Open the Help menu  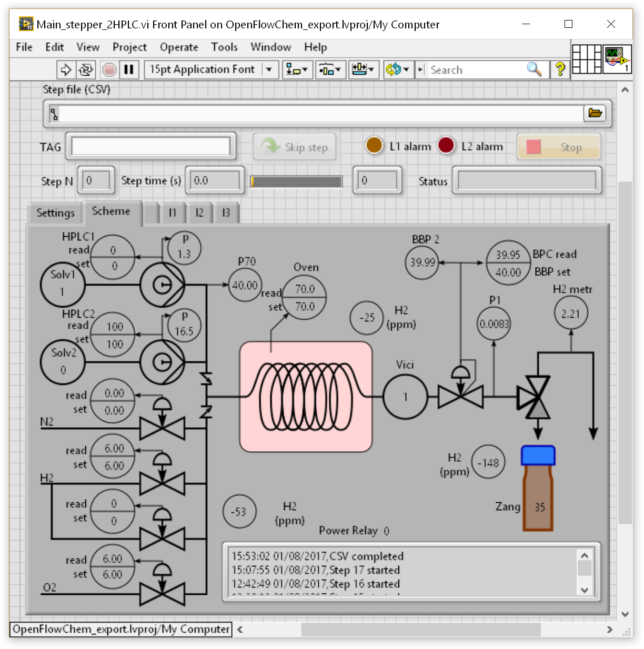(315, 47)
